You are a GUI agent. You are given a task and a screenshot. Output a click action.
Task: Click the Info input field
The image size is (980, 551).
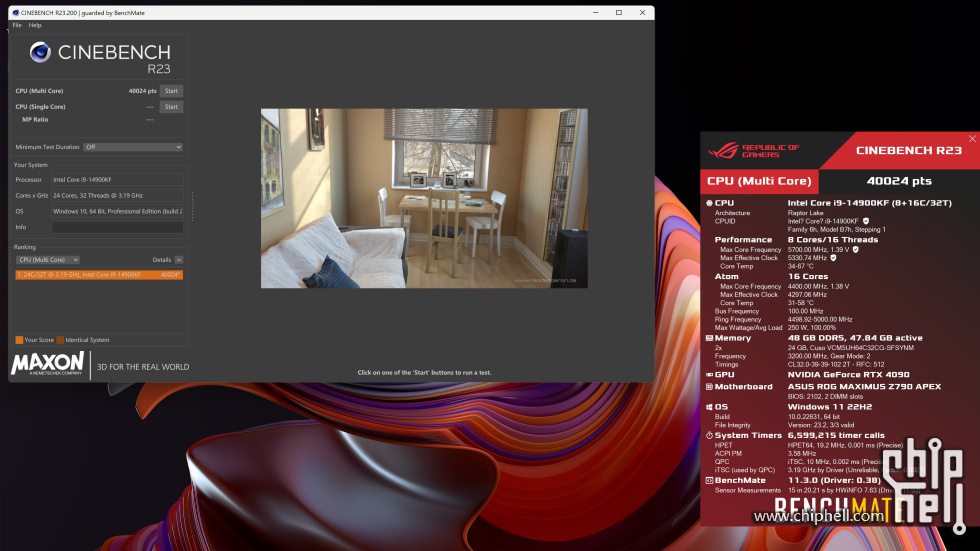pos(117,227)
